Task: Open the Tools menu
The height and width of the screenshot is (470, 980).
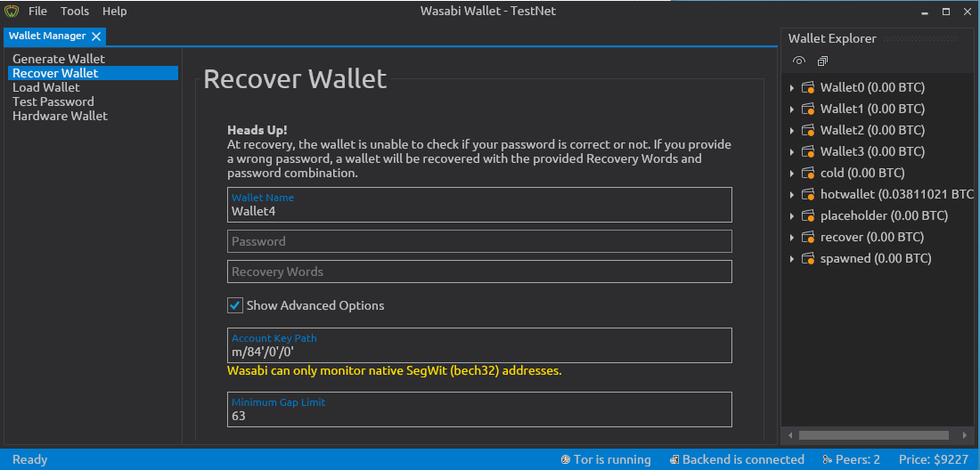Action: click(x=75, y=12)
